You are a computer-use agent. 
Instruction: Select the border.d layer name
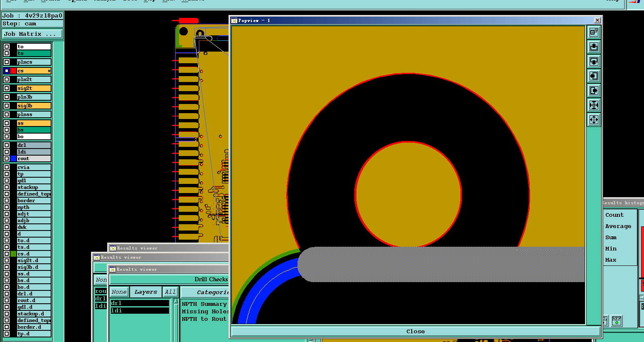click(x=34, y=327)
